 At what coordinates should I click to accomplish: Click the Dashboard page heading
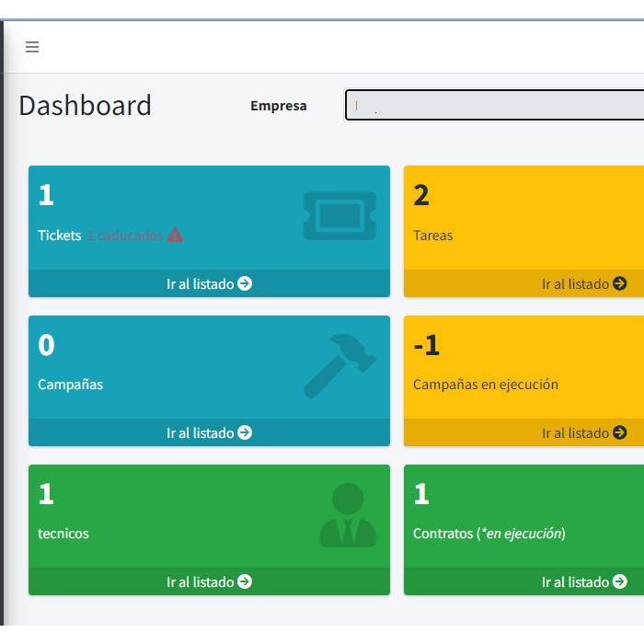pos(85,105)
